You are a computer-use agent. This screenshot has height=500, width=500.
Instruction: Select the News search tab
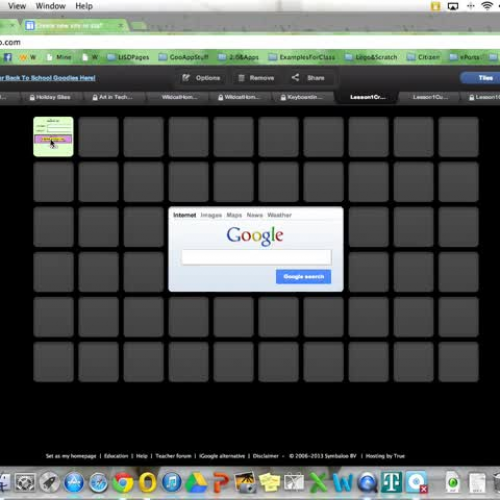255,215
